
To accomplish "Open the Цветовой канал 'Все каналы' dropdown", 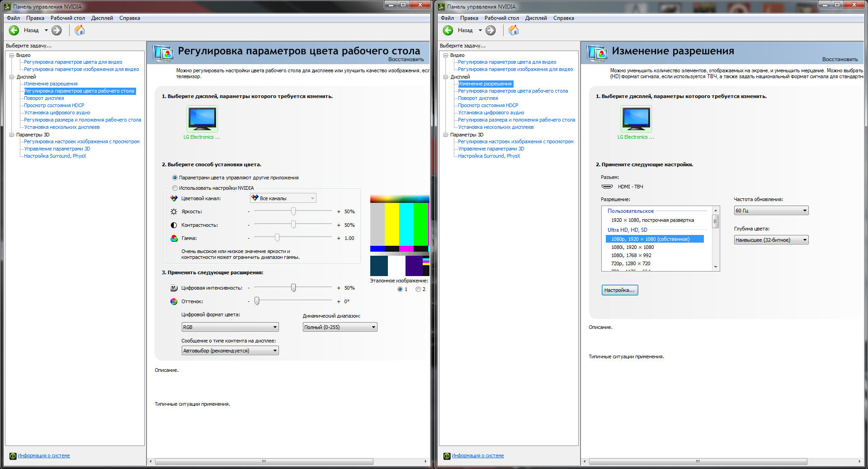I will tap(283, 198).
